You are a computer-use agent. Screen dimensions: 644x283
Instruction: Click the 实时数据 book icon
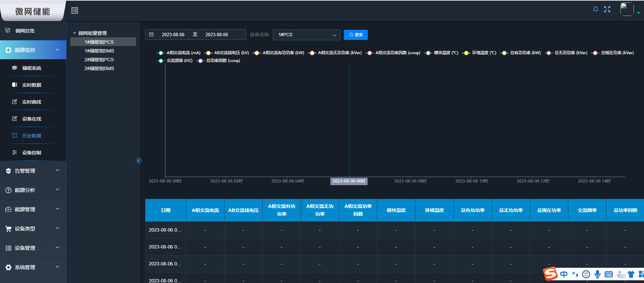pos(15,85)
